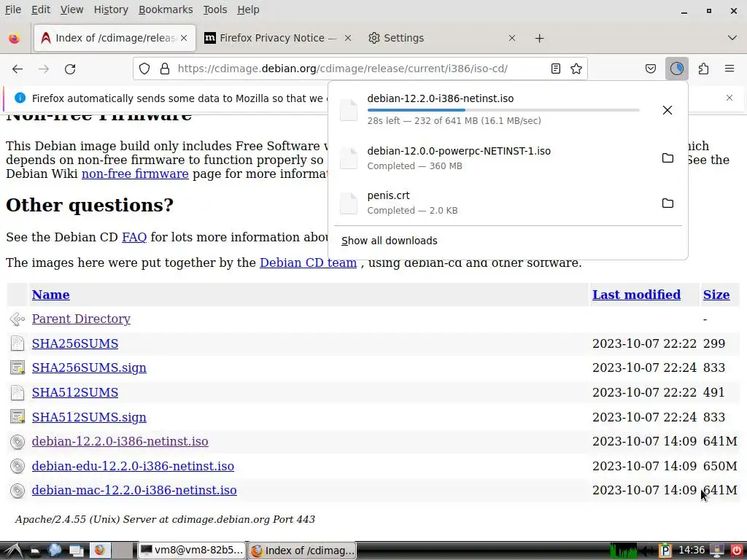The width and height of the screenshot is (747, 560).
Task: Click the SHA512SUMS.sign file icon
Action: [x=18, y=417]
